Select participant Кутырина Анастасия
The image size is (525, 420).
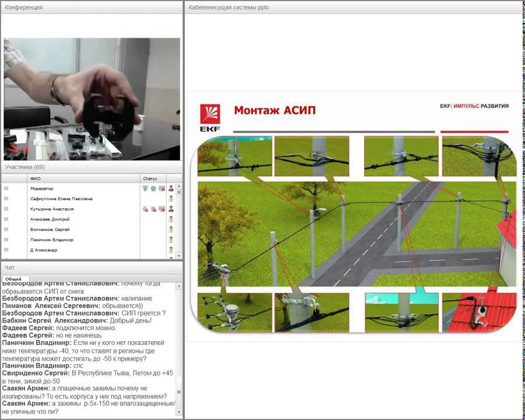click(52, 209)
